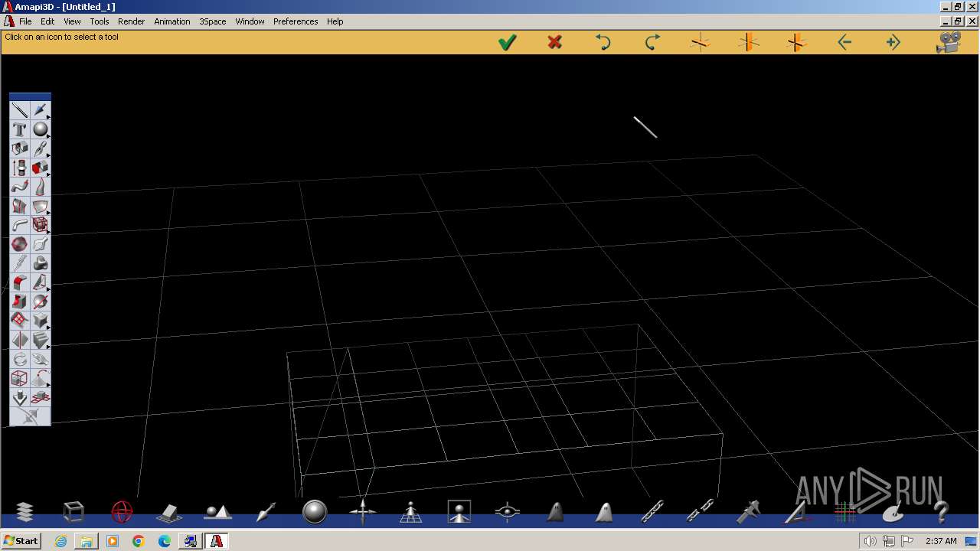Click the diagonal arrow pointer bottom icon
This screenshot has width=980, height=551.
tap(266, 512)
